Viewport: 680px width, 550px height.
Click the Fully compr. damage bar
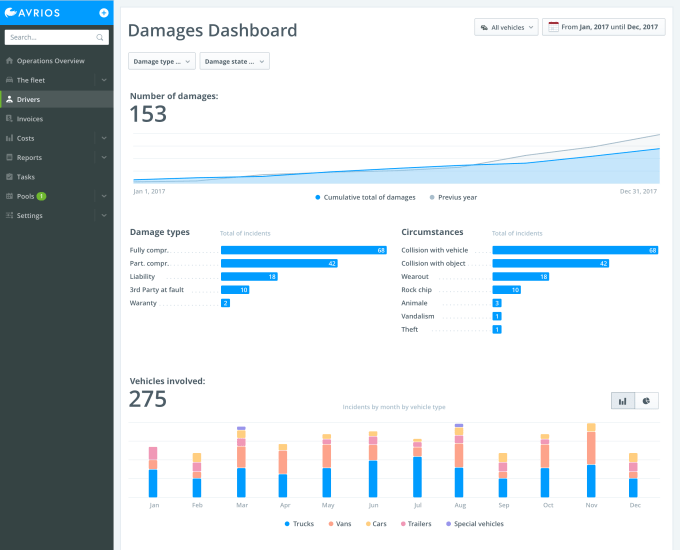tap(304, 250)
